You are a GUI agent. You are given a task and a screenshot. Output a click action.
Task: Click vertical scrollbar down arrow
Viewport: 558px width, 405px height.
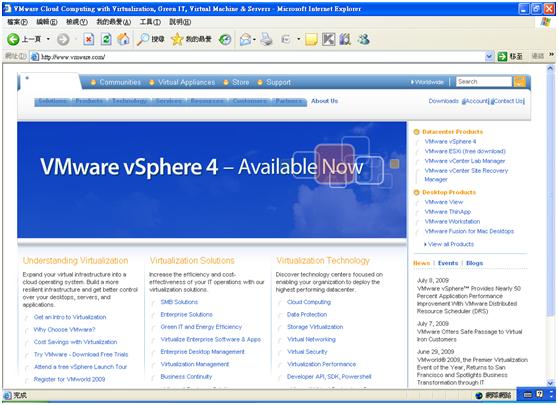pyautogui.click(x=550, y=383)
